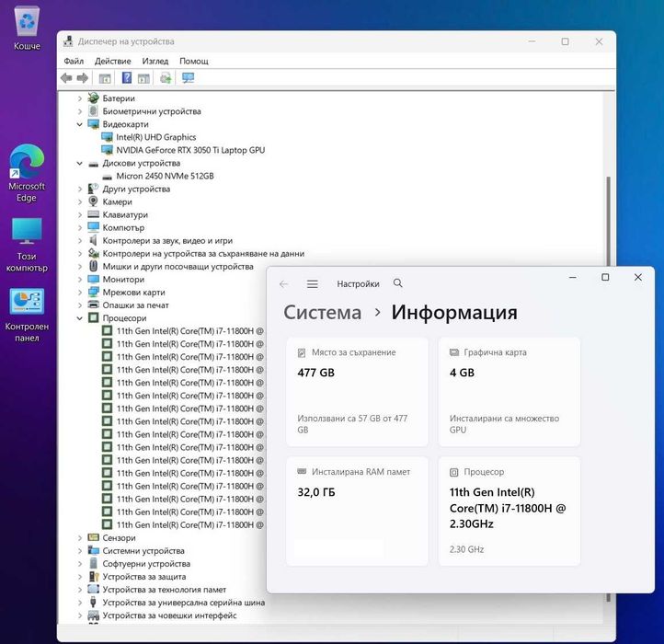Image resolution: width=664 pixels, height=644 pixels.
Task: Open the "Място за съхранение" 477 GB card
Action: point(357,392)
